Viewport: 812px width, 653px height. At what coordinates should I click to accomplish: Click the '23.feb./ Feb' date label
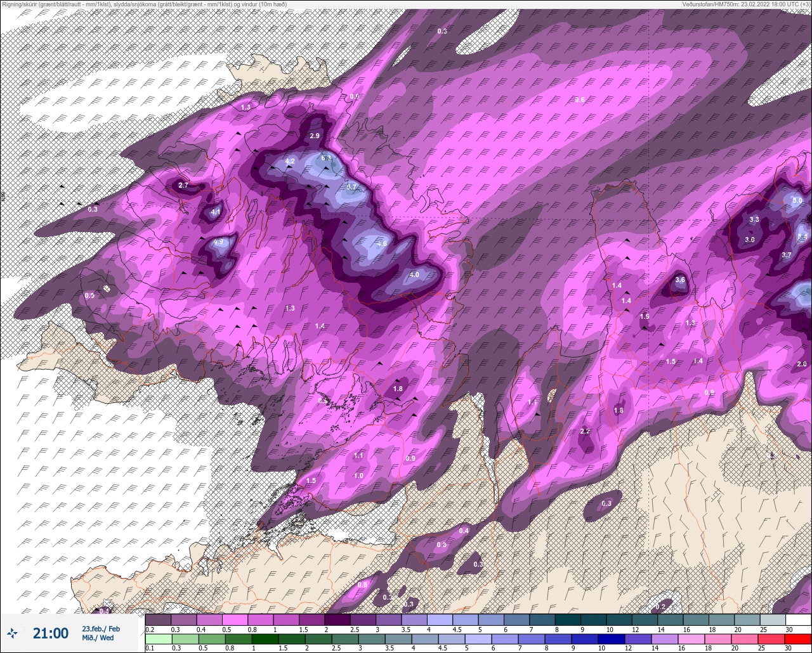(x=101, y=629)
